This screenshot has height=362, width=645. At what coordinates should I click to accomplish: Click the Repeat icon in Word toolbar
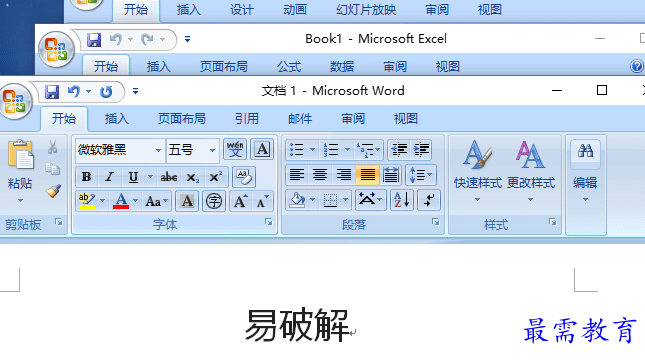[106, 91]
